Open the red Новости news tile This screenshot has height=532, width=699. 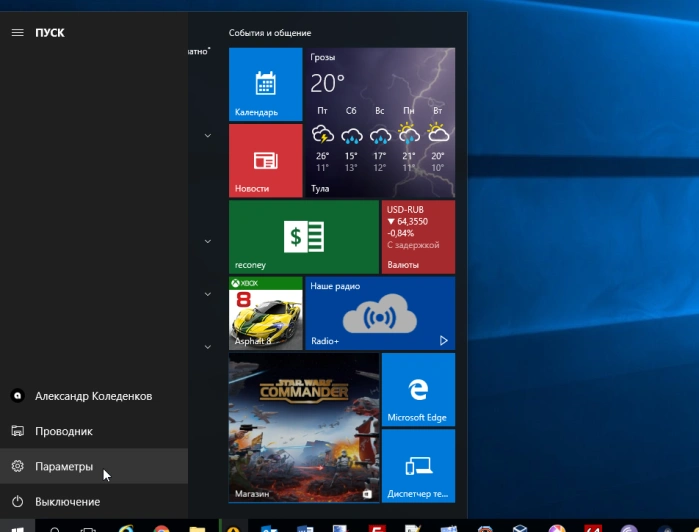[x=265, y=161]
